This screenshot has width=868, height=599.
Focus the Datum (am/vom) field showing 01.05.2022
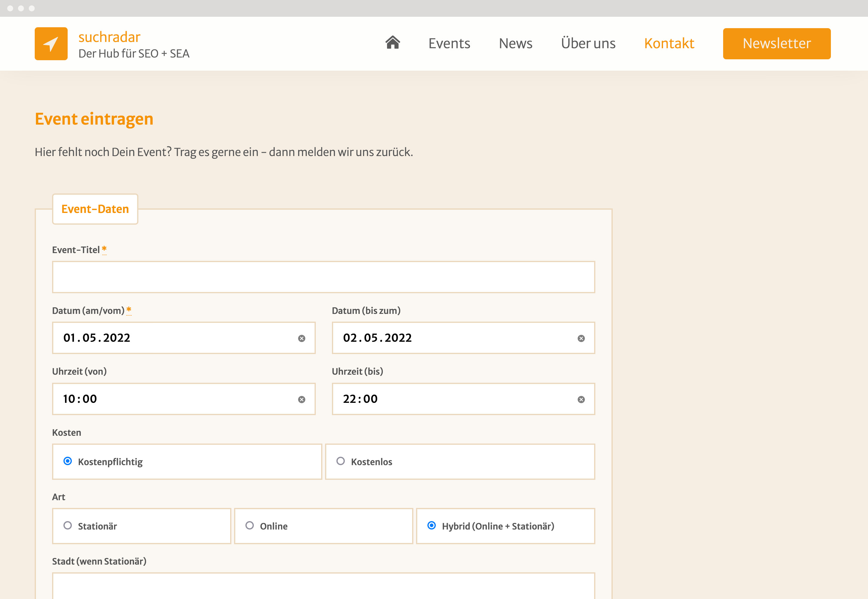click(184, 338)
